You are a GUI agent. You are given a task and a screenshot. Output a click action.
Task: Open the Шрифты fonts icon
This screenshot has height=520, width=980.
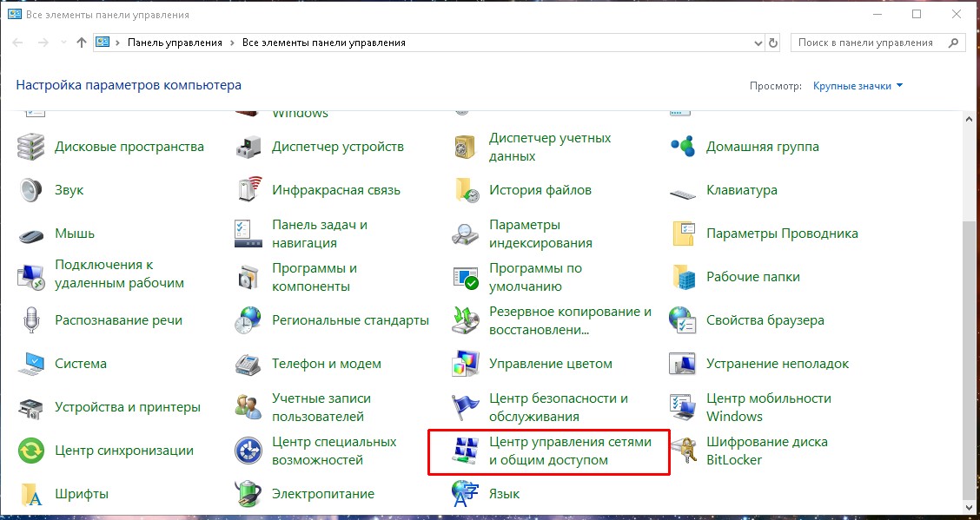(30, 494)
